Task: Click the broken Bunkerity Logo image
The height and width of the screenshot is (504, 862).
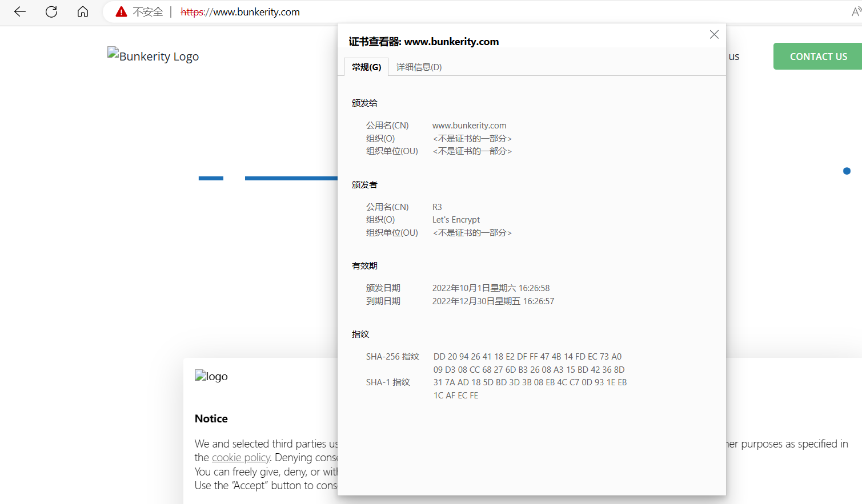Action: 153,56
